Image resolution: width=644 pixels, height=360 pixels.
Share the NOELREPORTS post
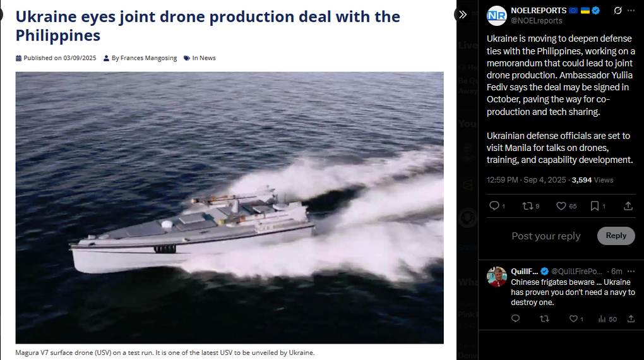tap(628, 206)
